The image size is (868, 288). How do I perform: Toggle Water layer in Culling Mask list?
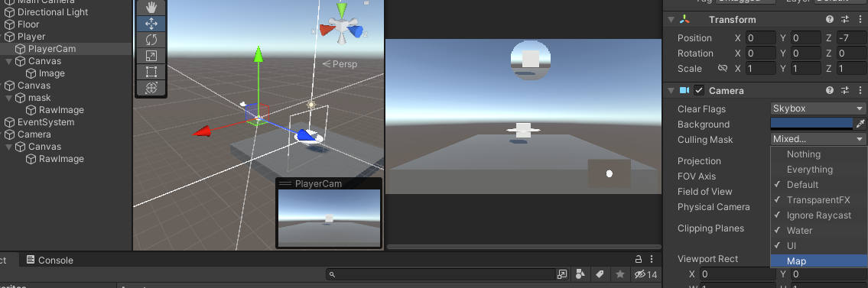tap(819, 231)
